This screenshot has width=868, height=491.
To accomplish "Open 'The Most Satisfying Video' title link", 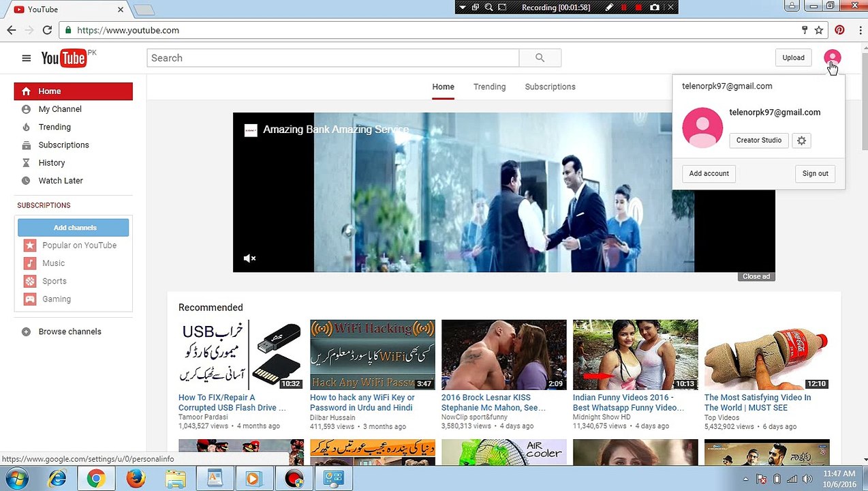I will pyautogui.click(x=758, y=402).
